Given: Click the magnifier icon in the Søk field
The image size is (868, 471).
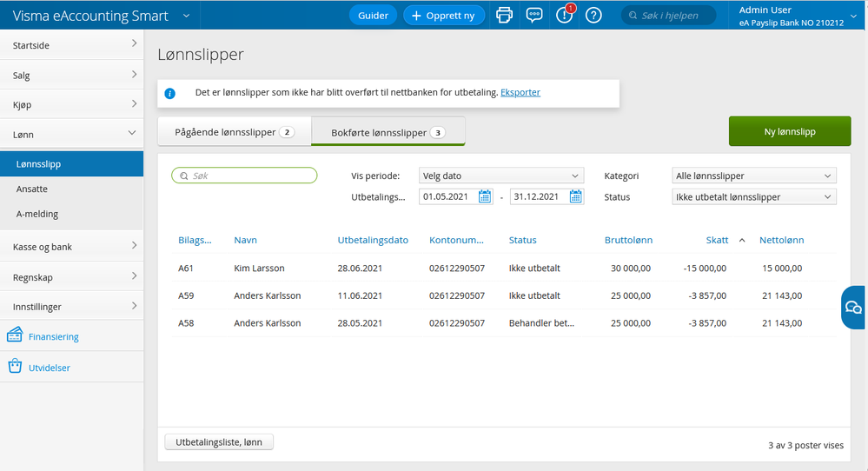Looking at the screenshot, I should pyautogui.click(x=184, y=176).
